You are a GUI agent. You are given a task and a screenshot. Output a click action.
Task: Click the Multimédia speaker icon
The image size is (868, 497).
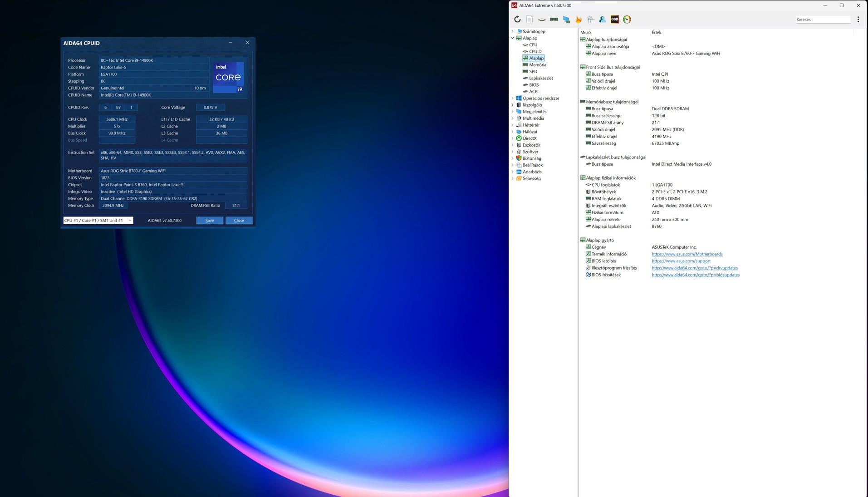pyautogui.click(x=519, y=118)
